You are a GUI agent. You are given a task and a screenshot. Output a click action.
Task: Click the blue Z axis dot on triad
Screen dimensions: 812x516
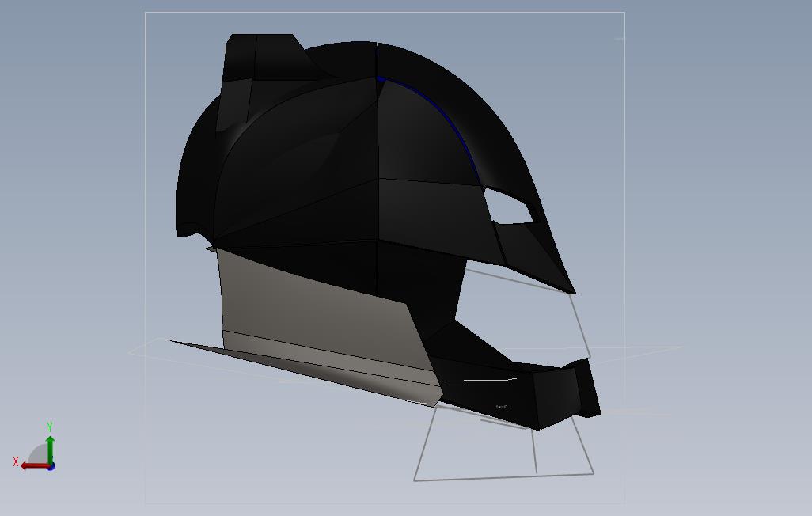pyautogui.click(x=51, y=467)
